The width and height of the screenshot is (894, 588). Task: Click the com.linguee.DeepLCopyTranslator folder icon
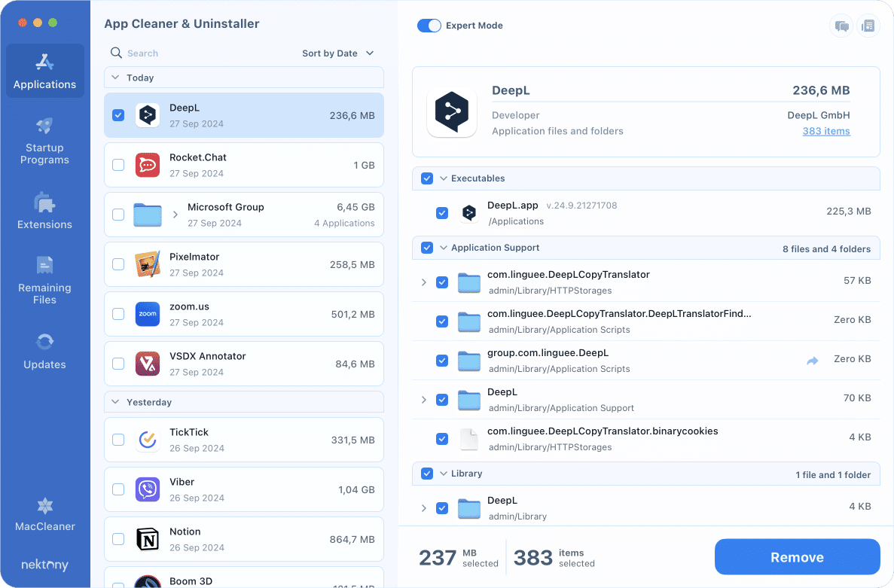pos(469,282)
